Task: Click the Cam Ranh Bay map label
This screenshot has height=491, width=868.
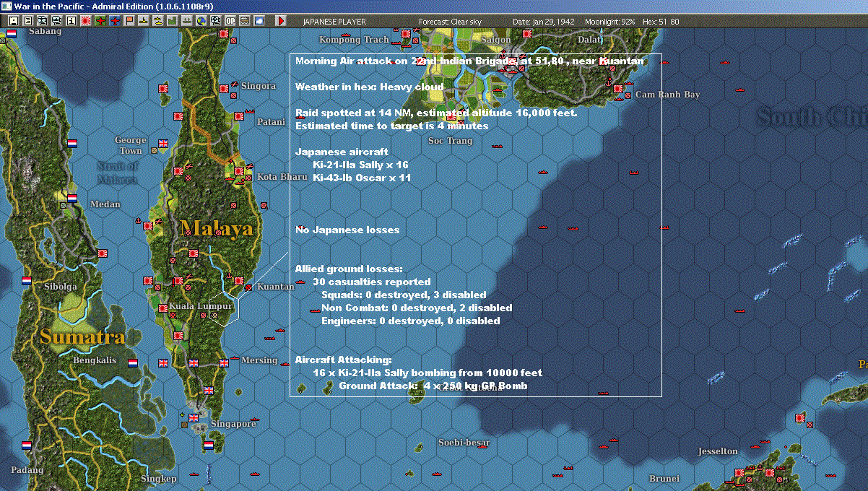Action: [x=668, y=95]
